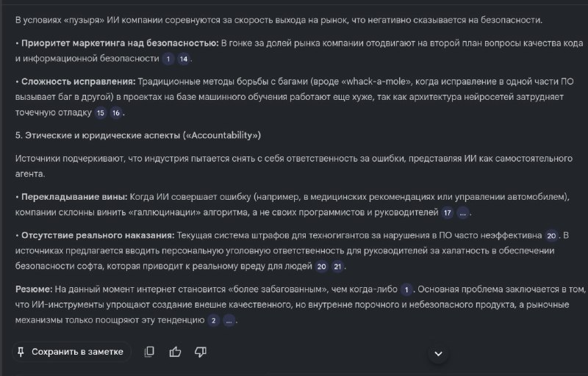This screenshot has width=588, height=376.
Task: Open citation 1 after информационной безопасности
Action: (168, 58)
